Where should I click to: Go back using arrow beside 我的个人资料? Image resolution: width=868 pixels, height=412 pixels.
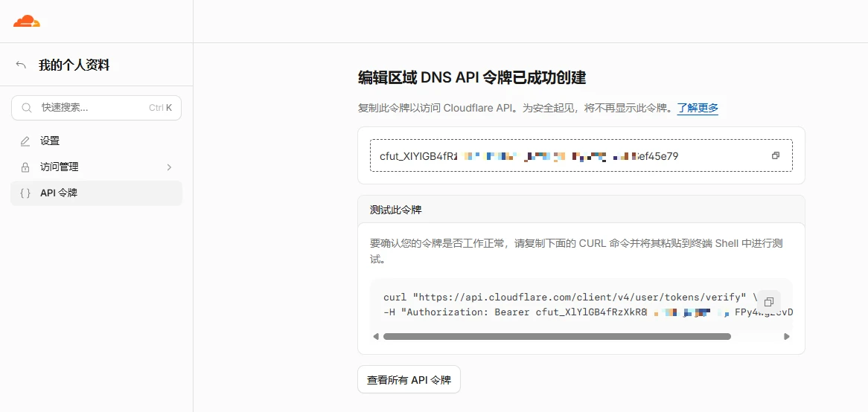click(x=21, y=65)
